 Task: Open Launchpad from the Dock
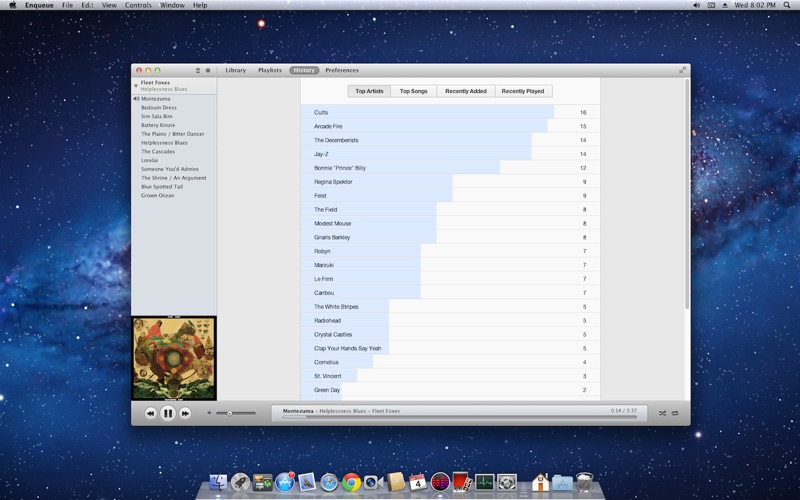[x=240, y=482]
